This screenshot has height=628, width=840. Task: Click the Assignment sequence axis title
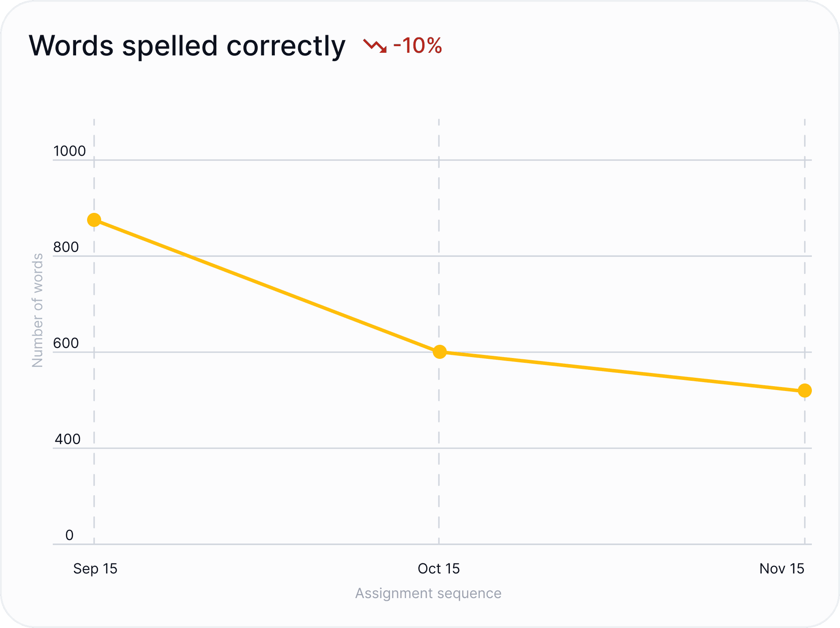coord(428,593)
